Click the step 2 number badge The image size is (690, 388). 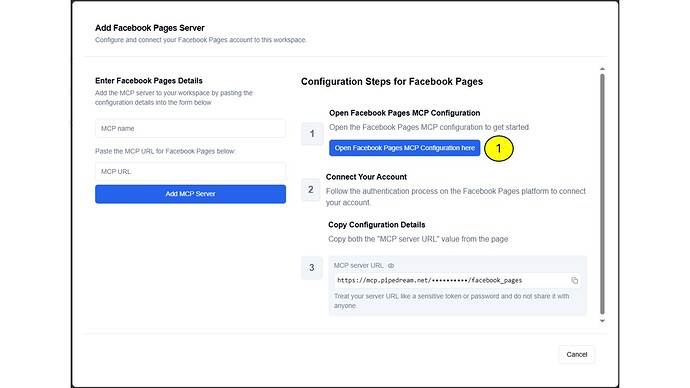coord(311,190)
